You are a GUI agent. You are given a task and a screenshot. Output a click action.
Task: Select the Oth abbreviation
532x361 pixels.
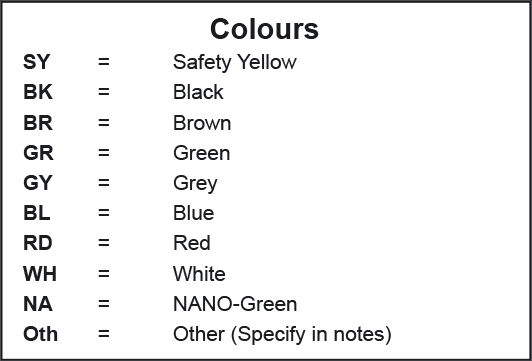(x=40, y=334)
